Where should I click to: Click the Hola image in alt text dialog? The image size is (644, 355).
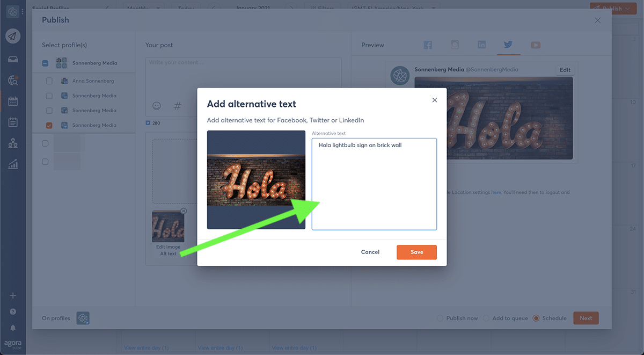click(x=256, y=180)
